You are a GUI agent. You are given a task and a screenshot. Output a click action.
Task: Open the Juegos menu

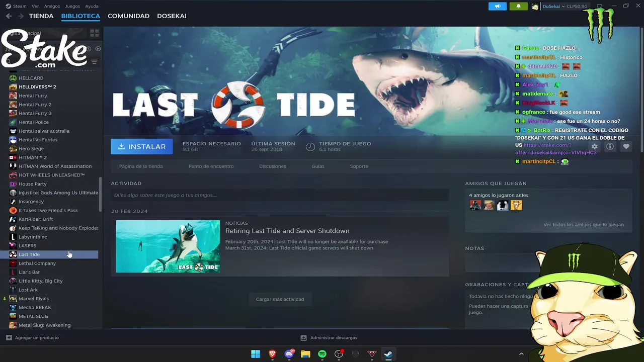click(72, 6)
